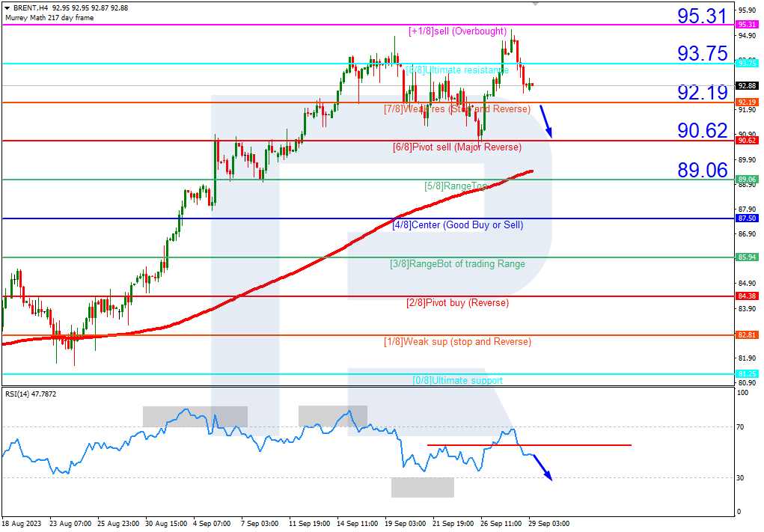The width and height of the screenshot is (764, 532).
Task: Click the '21 Sep 19:00' time axis label
Action: 453,524
